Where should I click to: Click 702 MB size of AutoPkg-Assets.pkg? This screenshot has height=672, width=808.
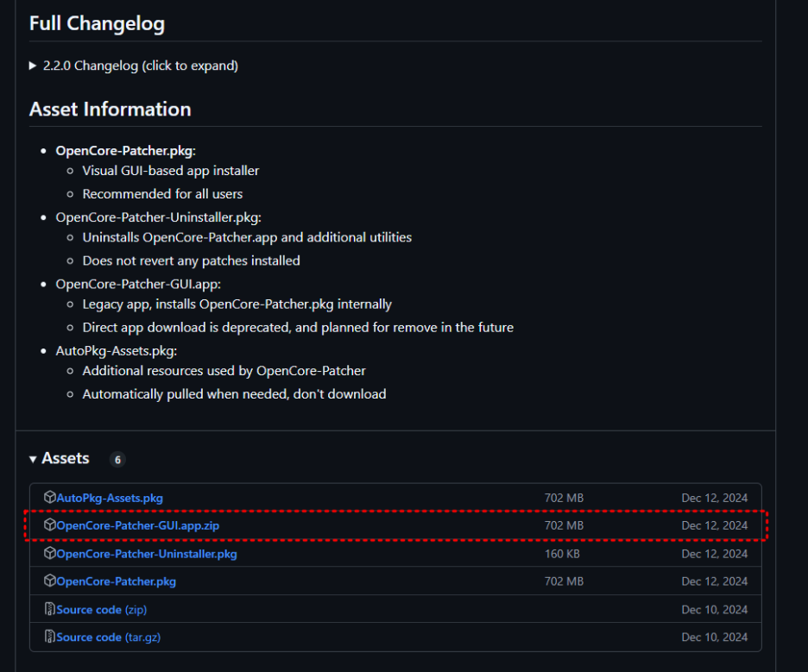pyautogui.click(x=564, y=498)
